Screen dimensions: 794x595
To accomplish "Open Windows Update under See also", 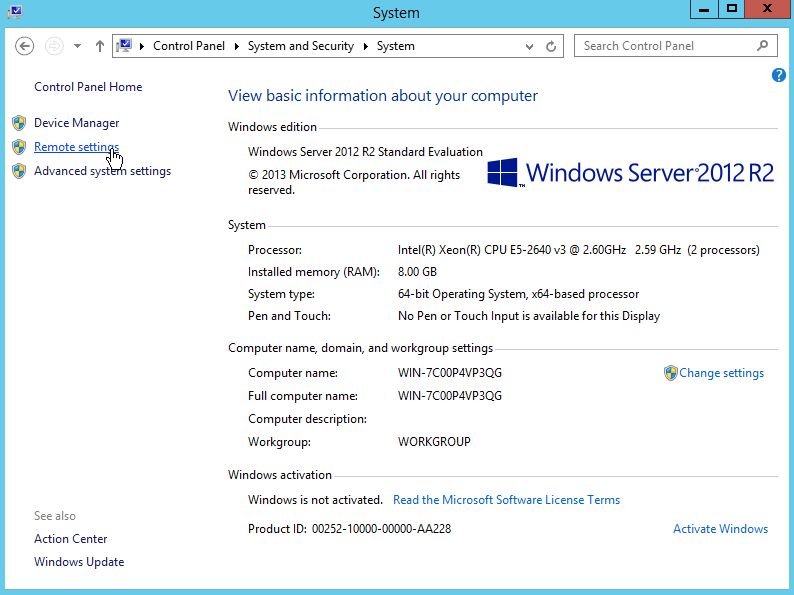I will [x=79, y=562].
